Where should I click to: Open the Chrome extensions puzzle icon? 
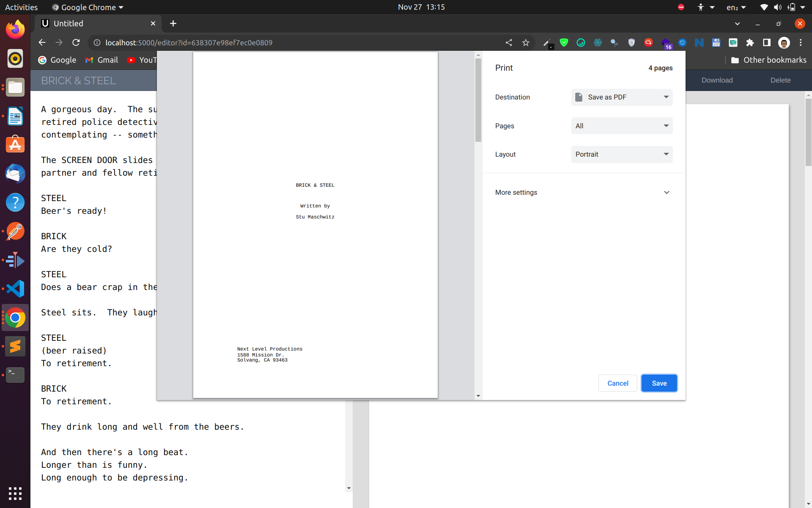click(x=750, y=42)
